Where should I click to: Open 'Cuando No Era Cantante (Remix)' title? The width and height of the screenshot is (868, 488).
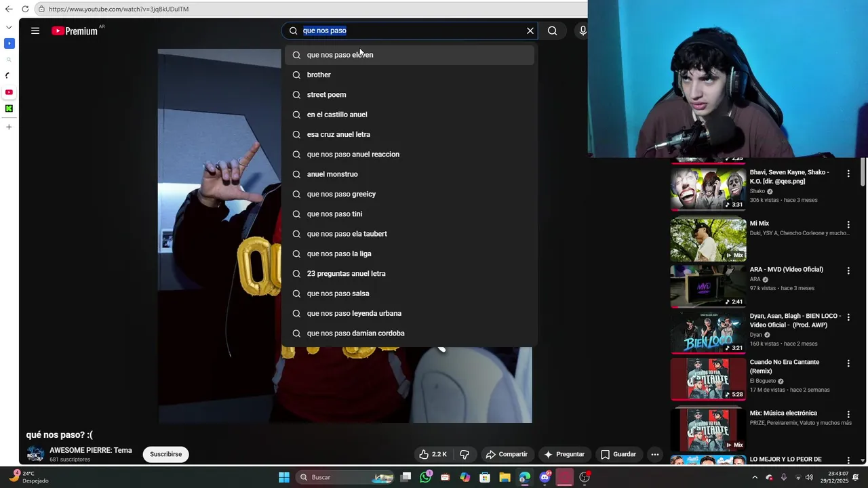click(785, 367)
